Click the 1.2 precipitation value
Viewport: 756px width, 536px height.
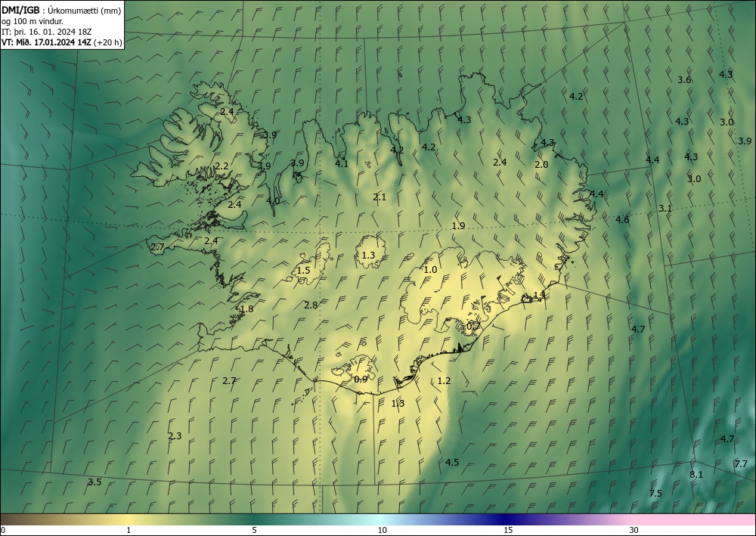(x=444, y=381)
